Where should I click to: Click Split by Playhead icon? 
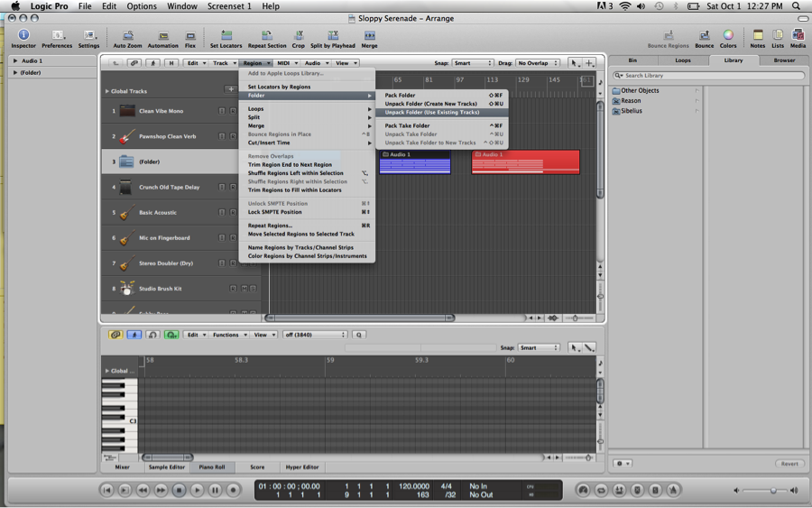pyautogui.click(x=332, y=36)
